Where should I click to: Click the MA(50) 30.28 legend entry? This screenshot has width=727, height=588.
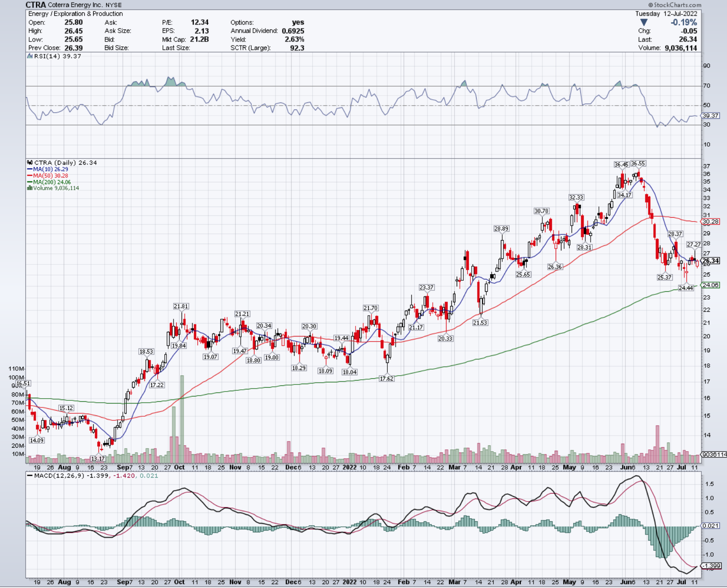pos(48,176)
